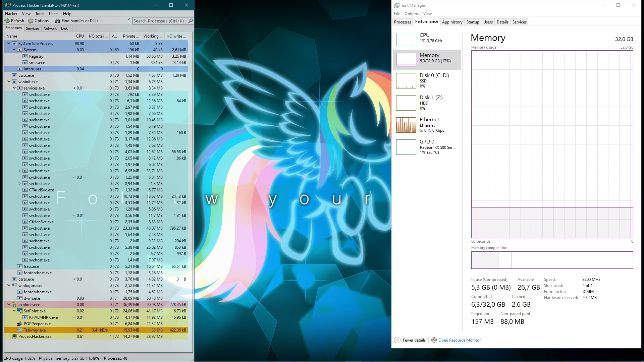Image resolution: width=644 pixels, height=362 pixels.
Task: Click the Fewer details button
Action: pyautogui.click(x=414, y=340)
